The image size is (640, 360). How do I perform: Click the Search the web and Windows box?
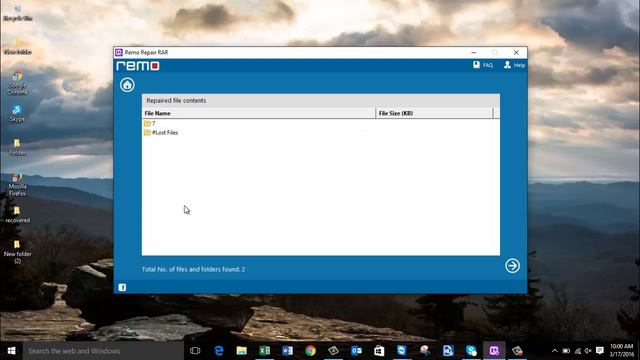(x=103, y=351)
